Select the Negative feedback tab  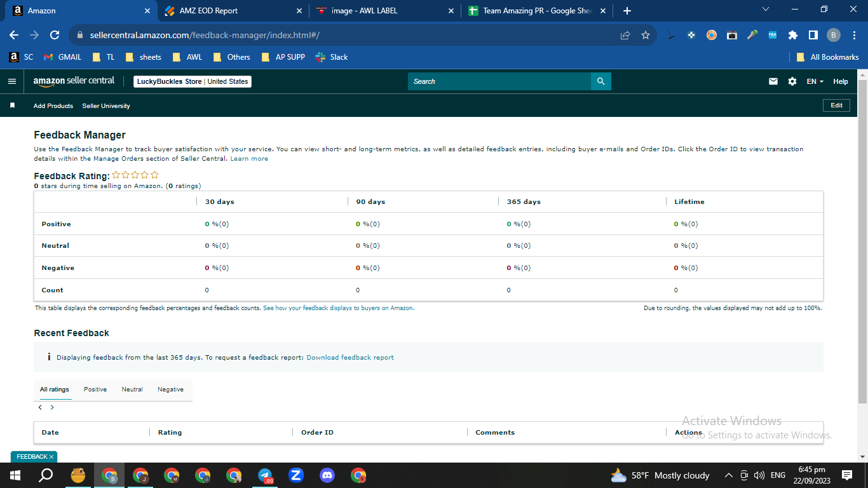pyautogui.click(x=170, y=390)
